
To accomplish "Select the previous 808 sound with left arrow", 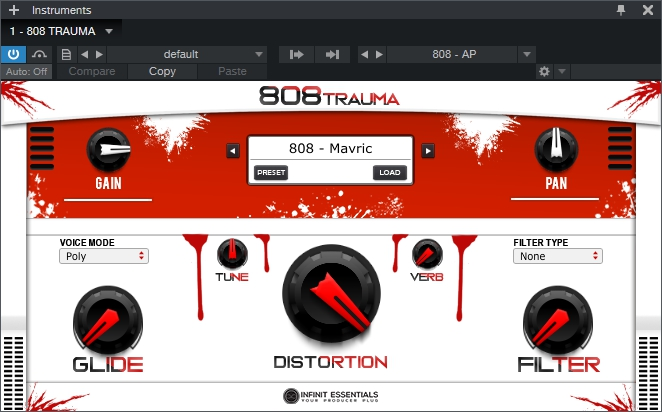I will click(x=233, y=151).
